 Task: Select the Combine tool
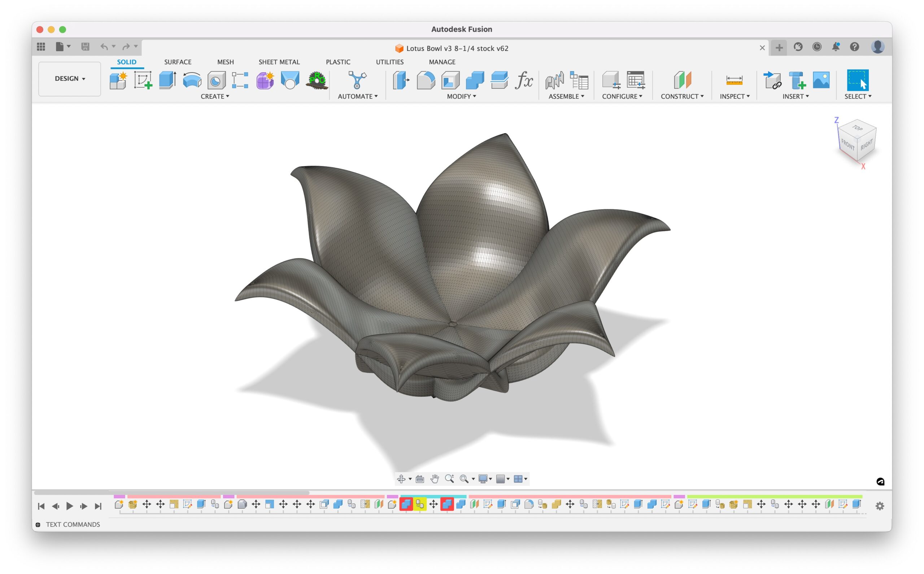click(x=475, y=80)
